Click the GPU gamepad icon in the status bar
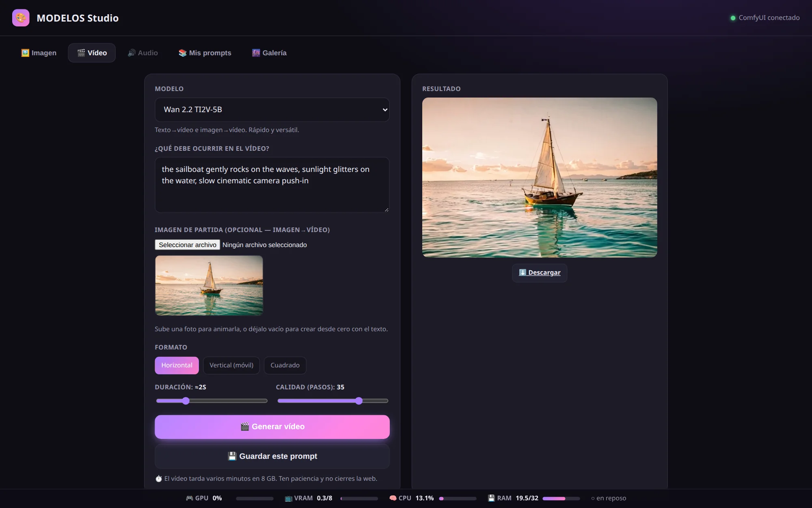This screenshot has height=508, width=812. (x=190, y=498)
